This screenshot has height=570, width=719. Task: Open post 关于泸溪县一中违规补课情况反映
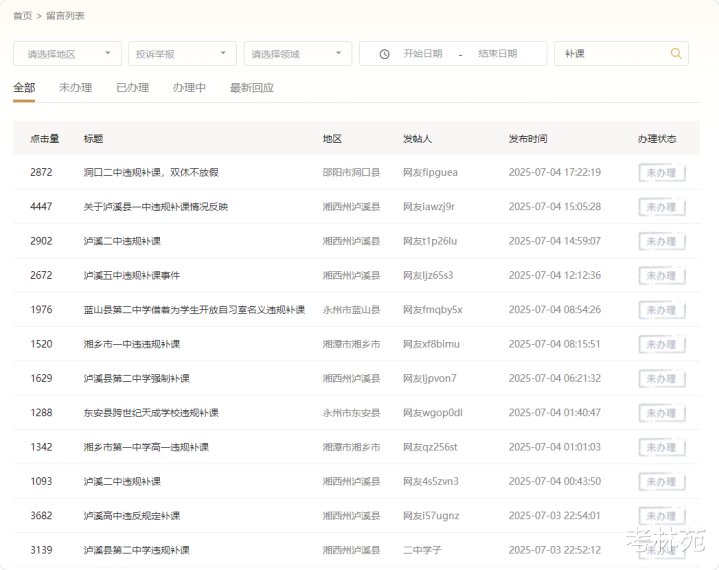(x=156, y=207)
